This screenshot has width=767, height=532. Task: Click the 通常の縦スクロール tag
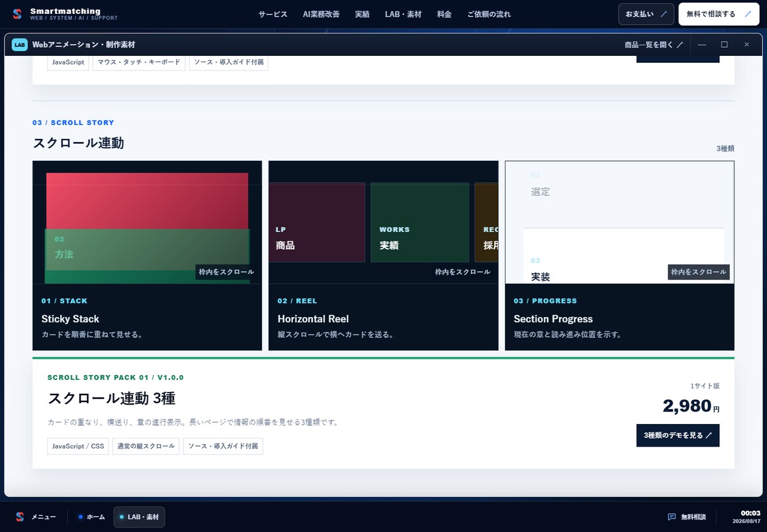[x=146, y=446]
